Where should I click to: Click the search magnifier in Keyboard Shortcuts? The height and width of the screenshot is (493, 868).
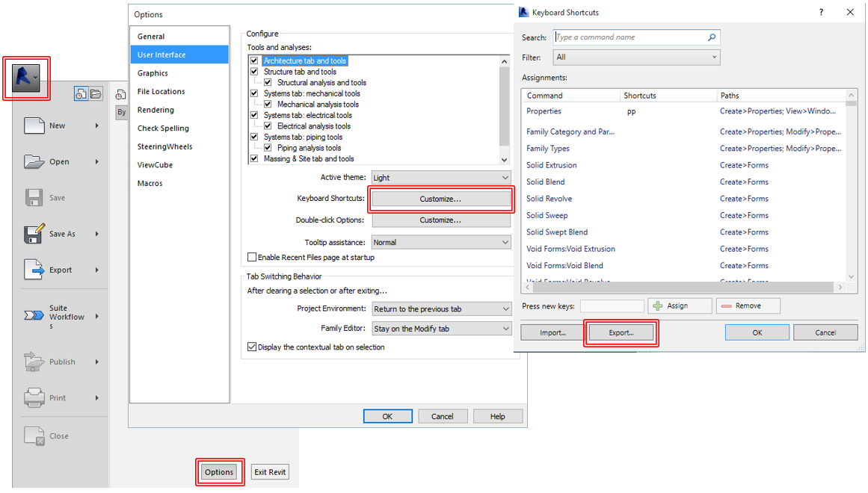[x=712, y=37]
